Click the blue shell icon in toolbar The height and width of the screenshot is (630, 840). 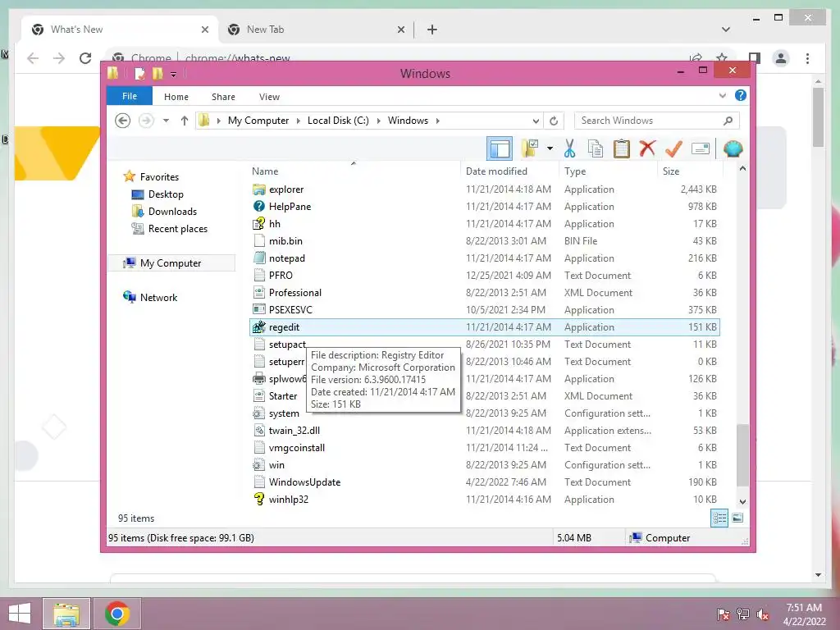[x=733, y=148]
